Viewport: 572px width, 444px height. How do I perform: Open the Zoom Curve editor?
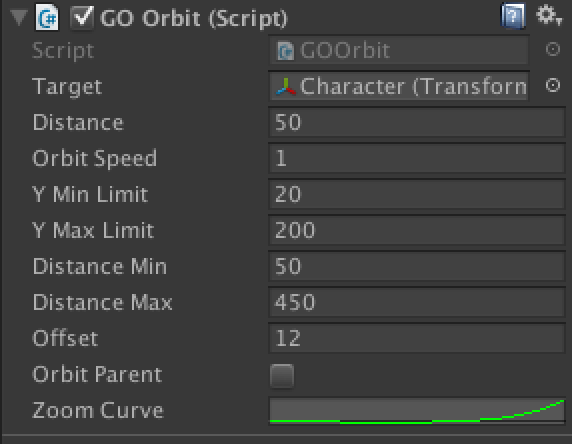pyautogui.click(x=417, y=410)
